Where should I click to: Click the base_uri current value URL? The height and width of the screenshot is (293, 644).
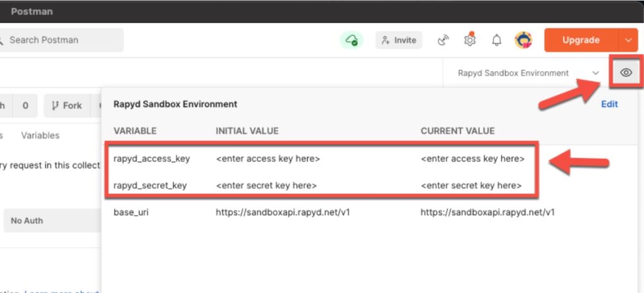(x=487, y=213)
